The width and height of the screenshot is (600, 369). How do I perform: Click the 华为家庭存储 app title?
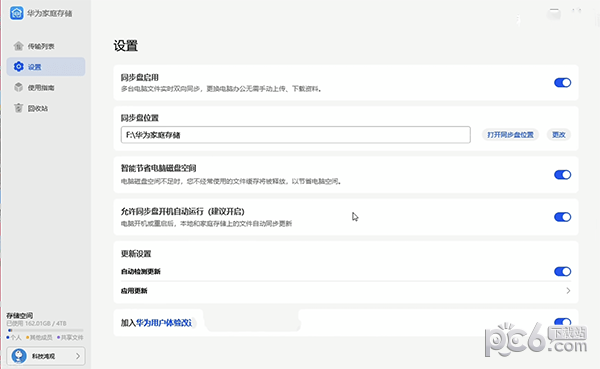point(50,13)
